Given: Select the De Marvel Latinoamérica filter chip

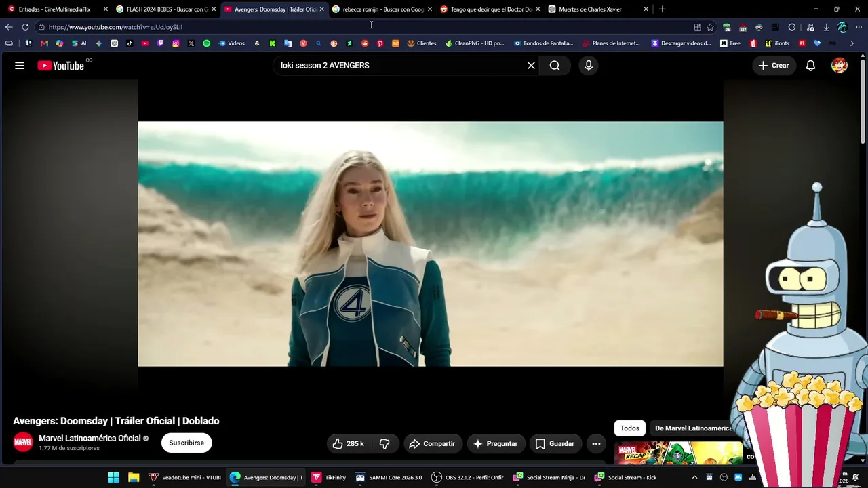Looking at the screenshot, I should tap(693, 428).
